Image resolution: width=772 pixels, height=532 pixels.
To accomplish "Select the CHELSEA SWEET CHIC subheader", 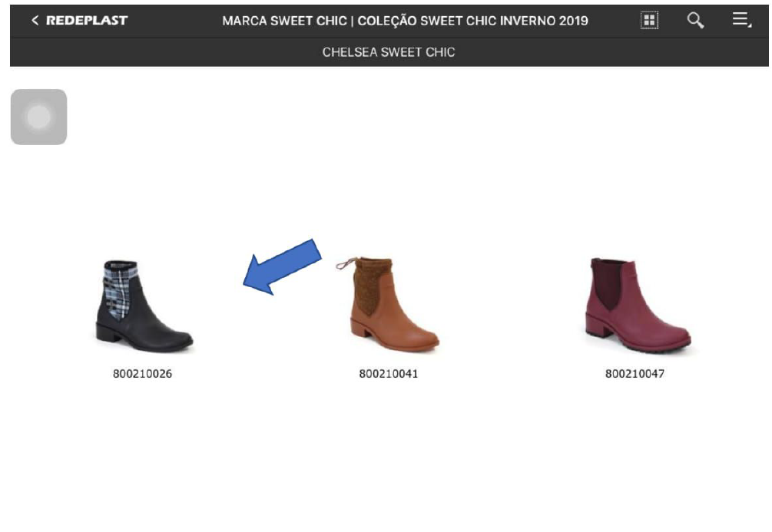I will pyautogui.click(x=389, y=52).
